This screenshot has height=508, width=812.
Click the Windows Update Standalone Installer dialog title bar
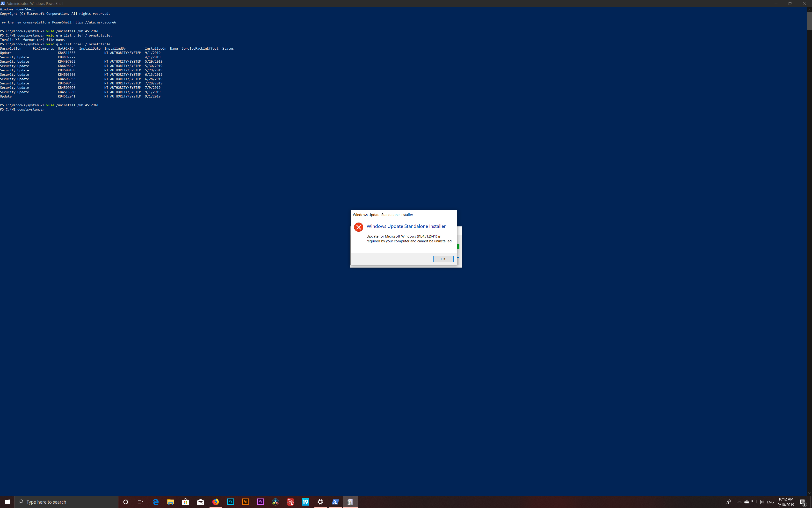pos(404,215)
